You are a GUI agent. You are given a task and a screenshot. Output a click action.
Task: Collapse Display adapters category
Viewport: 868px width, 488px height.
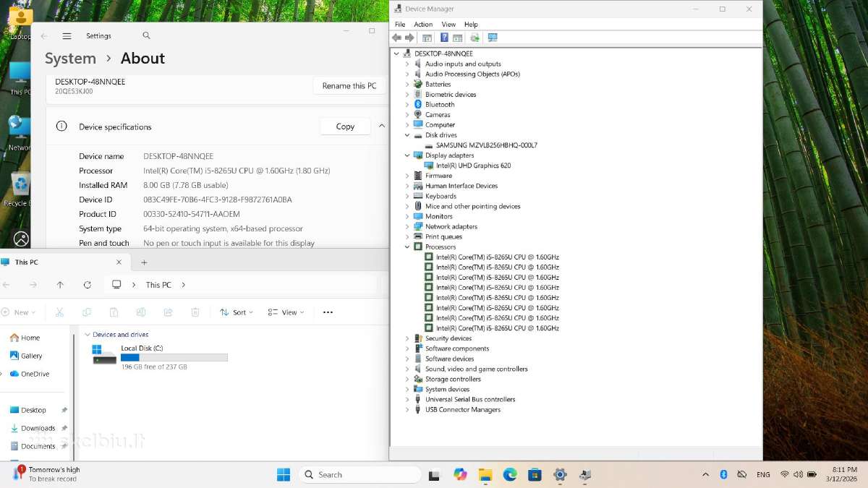pos(407,155)
